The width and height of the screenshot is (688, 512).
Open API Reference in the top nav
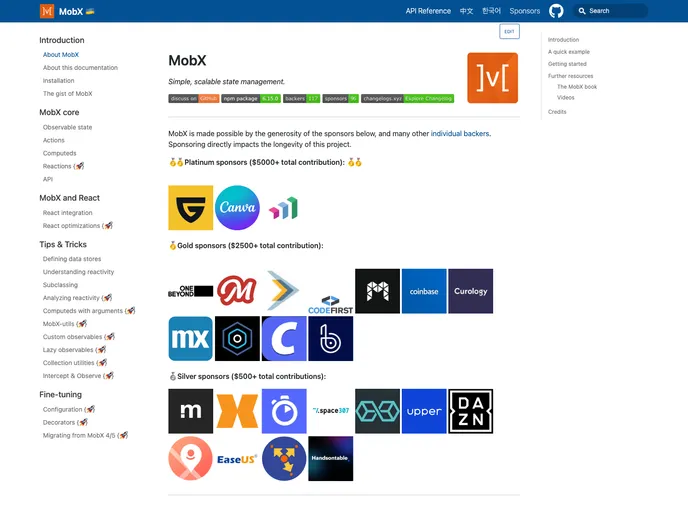(x=428, y=11)
